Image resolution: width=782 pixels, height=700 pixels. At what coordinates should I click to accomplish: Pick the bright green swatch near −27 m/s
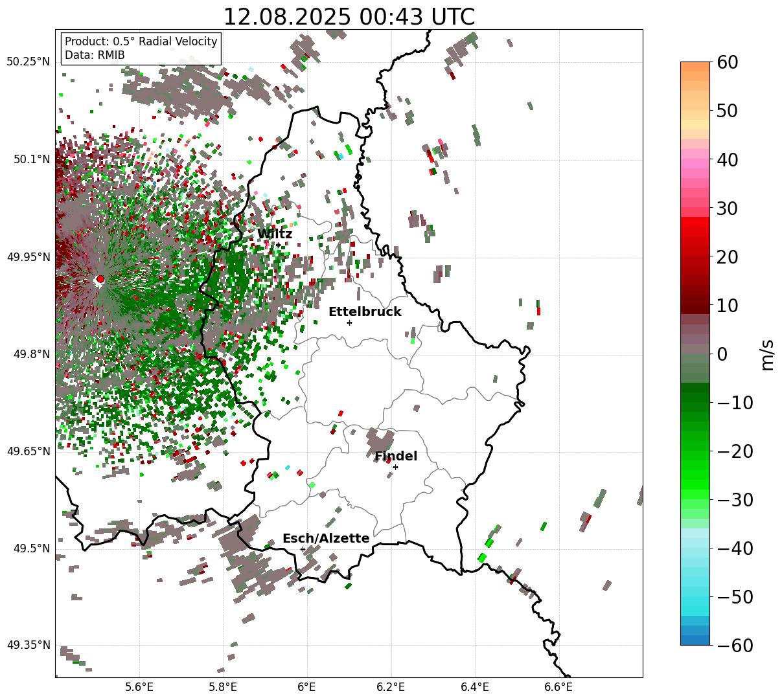point(695,484)
